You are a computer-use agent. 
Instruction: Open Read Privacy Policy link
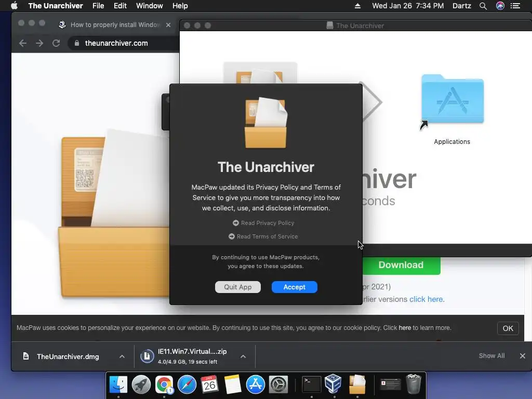click(263, 223)
